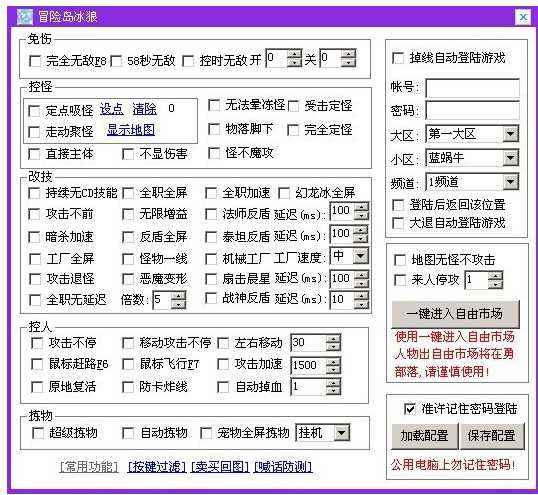Click the 设点 link

(x=112, y=109)
